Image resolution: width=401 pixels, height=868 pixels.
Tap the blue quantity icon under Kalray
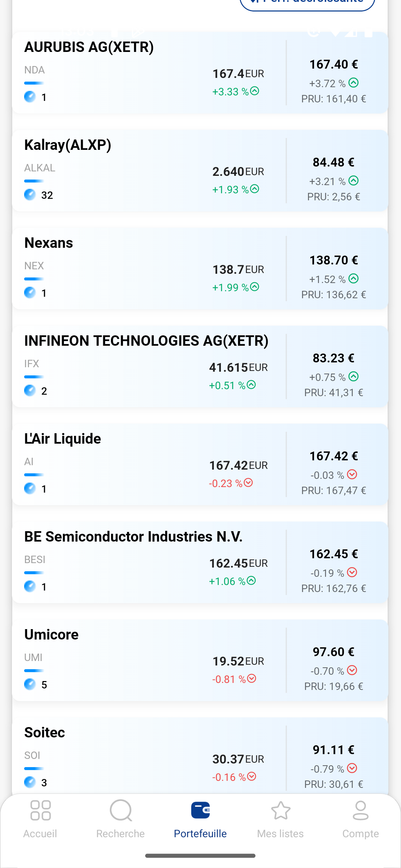pyautogui.click(x=30, y=194)
